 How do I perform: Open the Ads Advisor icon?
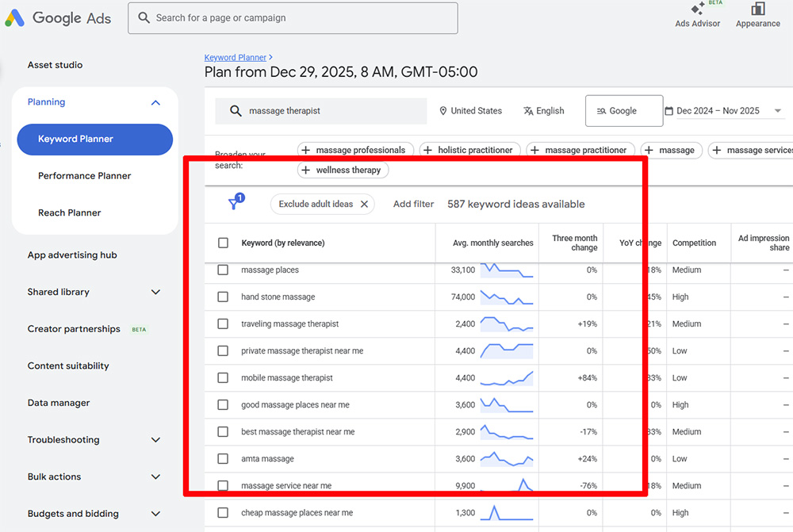pos(698,10)
